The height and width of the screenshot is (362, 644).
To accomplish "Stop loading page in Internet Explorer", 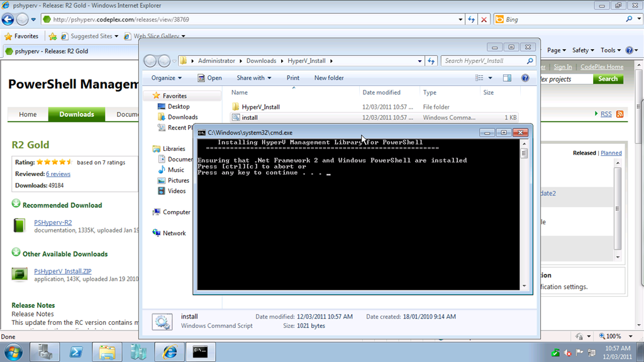I will pyautogui.click(x=484, y=19).
